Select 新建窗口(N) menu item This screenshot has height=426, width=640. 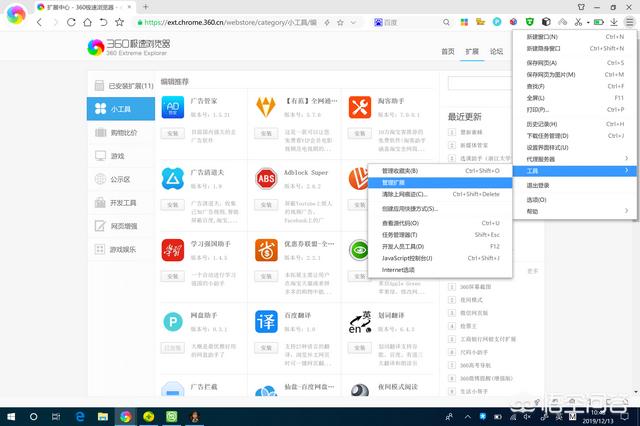click(575, 37)
